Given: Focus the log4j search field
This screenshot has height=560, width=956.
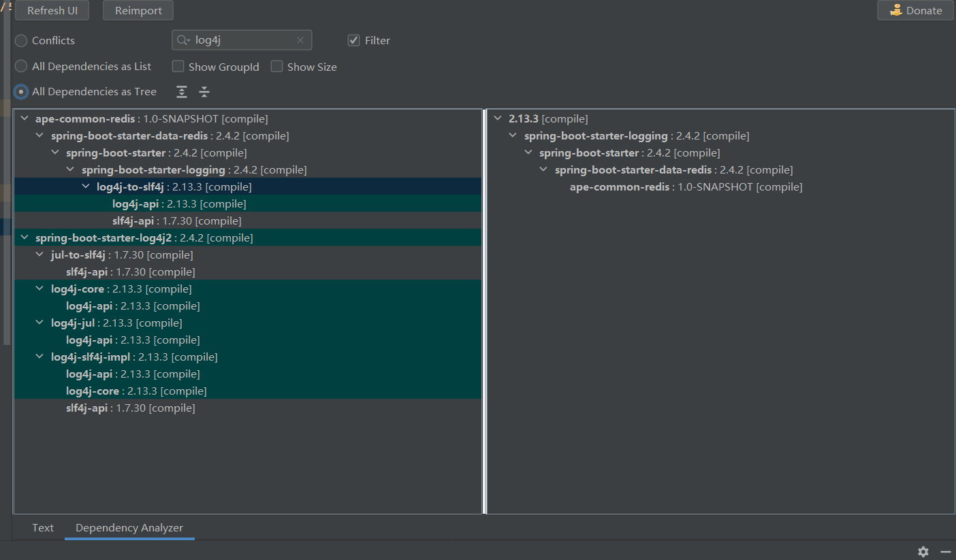Looking at the screenshot, I should click(x=242, y=40).
